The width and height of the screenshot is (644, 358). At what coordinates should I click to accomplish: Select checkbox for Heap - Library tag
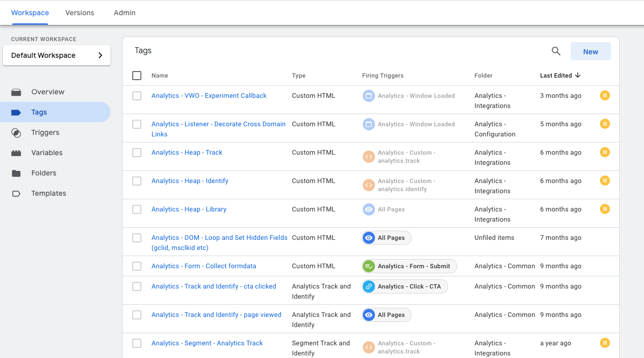click(137, 209)
